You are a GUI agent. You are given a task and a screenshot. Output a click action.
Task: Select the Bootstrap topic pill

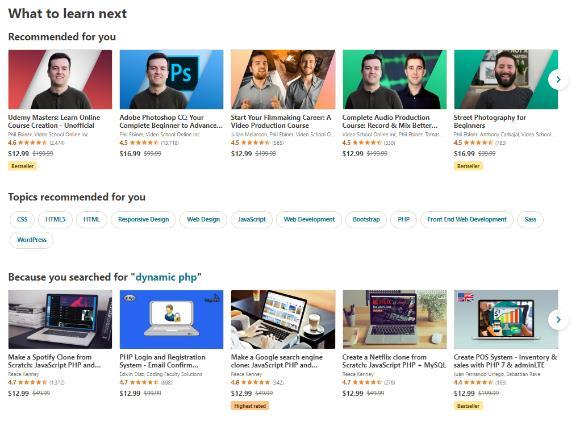click(x=366, y=219)
